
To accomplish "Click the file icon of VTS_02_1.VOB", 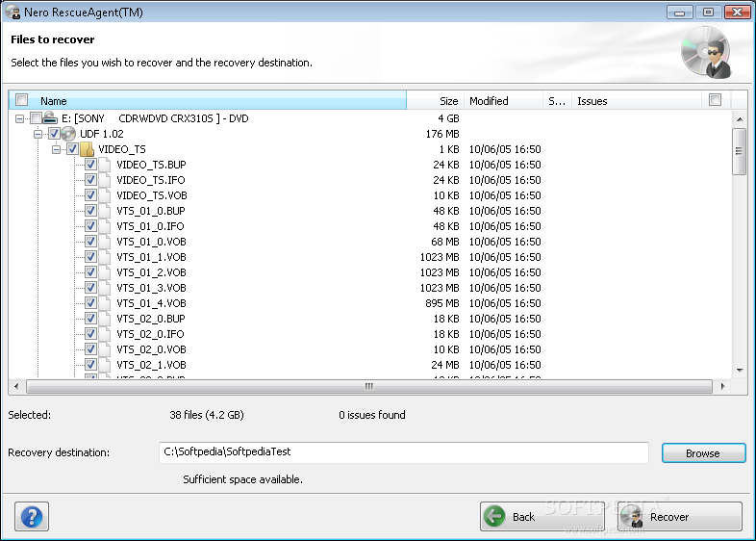I will (105, 365).
